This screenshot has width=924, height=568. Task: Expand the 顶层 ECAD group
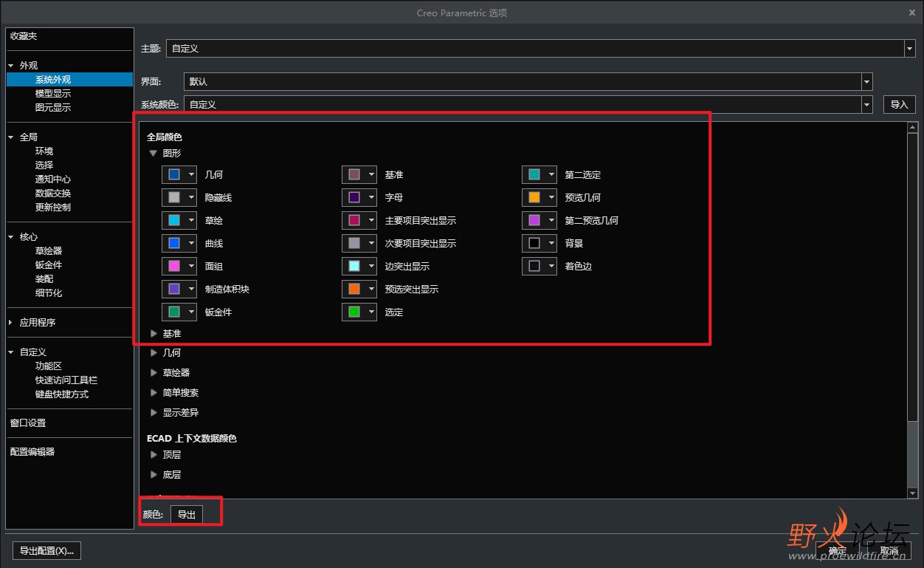pyautogui.click(x=154, y=455)
